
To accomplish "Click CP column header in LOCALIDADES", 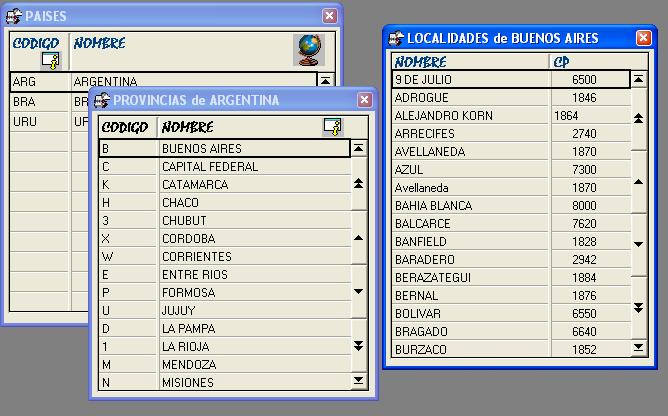I will tap(561, 62).
